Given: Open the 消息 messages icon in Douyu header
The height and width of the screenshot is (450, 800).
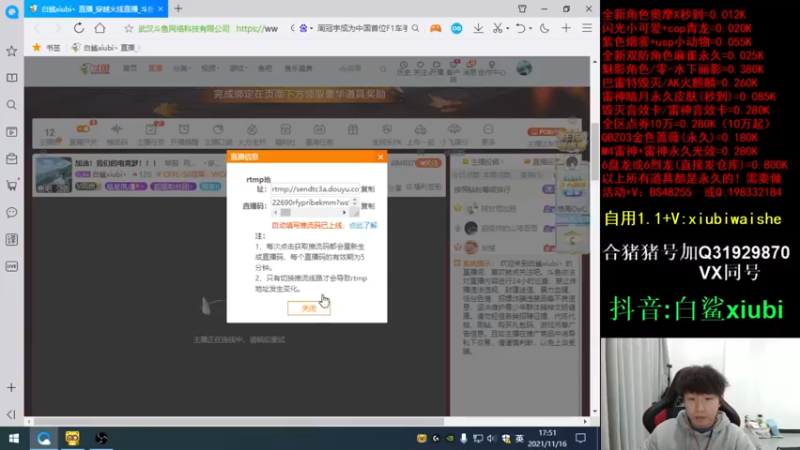Looking at the screenshot, I should tap(470, 68).
